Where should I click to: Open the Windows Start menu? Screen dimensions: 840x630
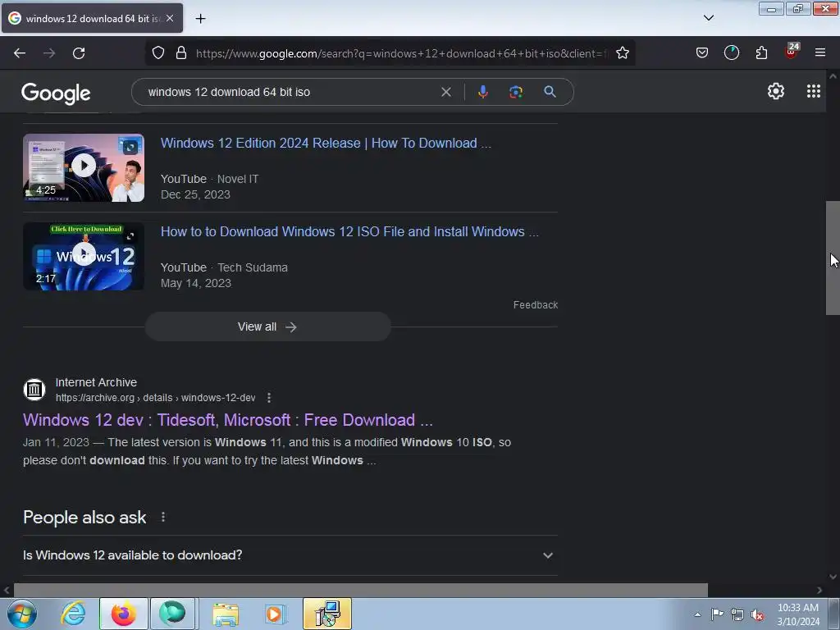[x=22, y=614]
